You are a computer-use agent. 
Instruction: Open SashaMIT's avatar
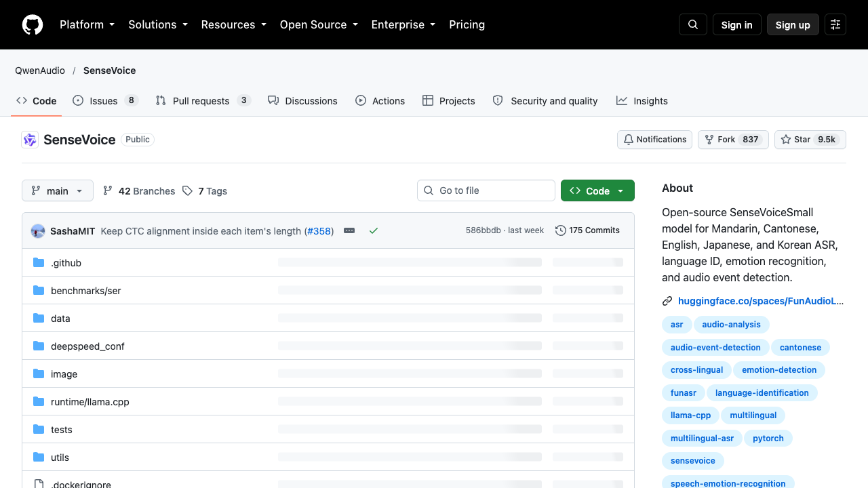point(38,231)
